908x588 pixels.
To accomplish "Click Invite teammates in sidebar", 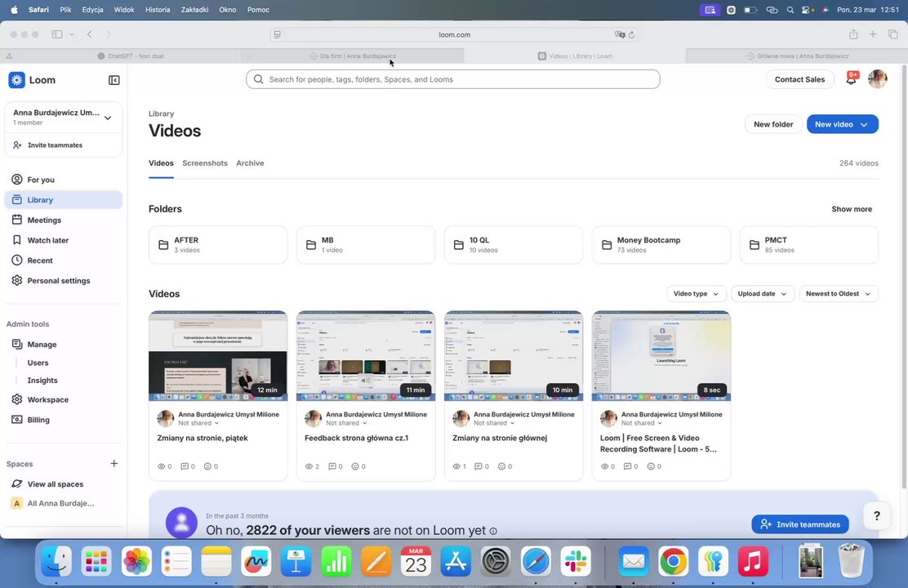I will (x=55, y=145).
